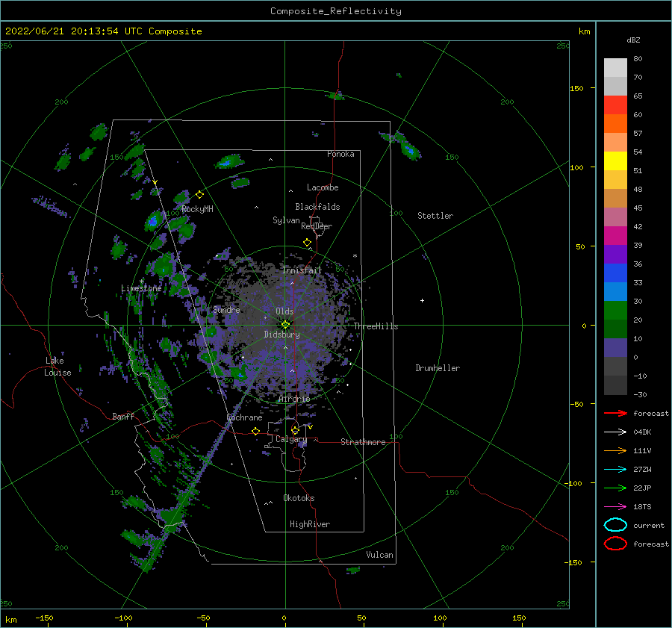The height and width of the screenshot is (628, 672).
Task: Select the magenta 18TS arrow icon
Action: pyautogui.click(x=615, y=507)
